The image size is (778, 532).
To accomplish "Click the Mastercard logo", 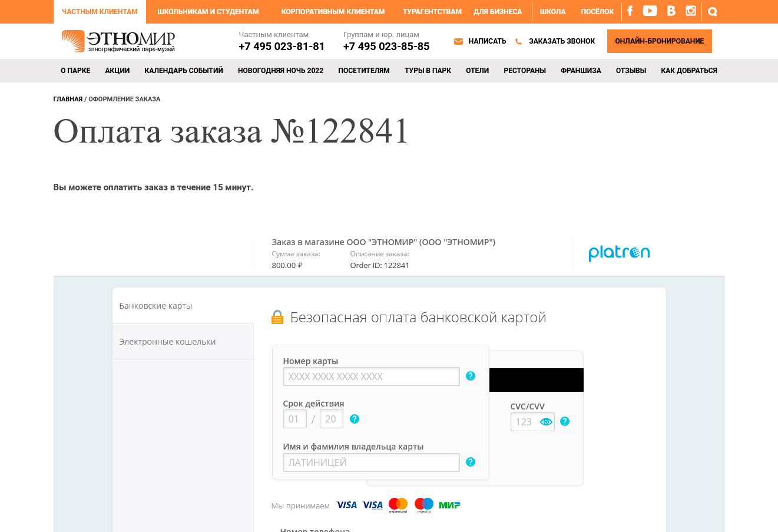I will click(x=398, y=505).
